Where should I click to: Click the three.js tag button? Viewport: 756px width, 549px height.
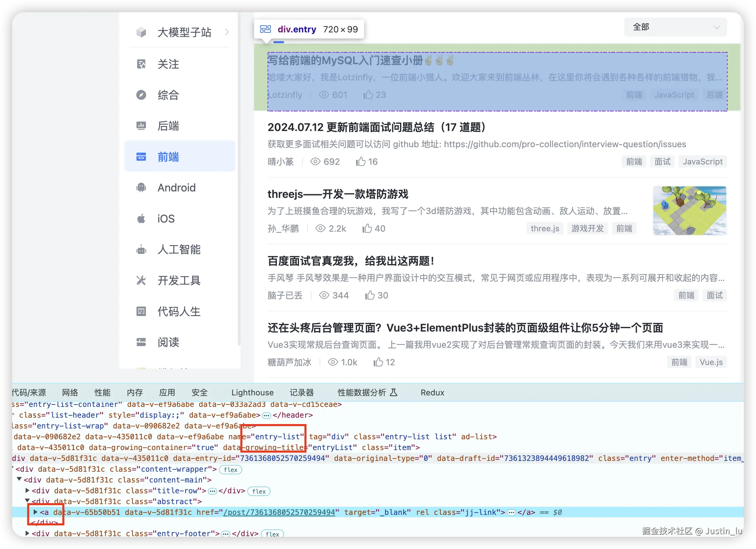pyautogui.click(x=545, y=229)
